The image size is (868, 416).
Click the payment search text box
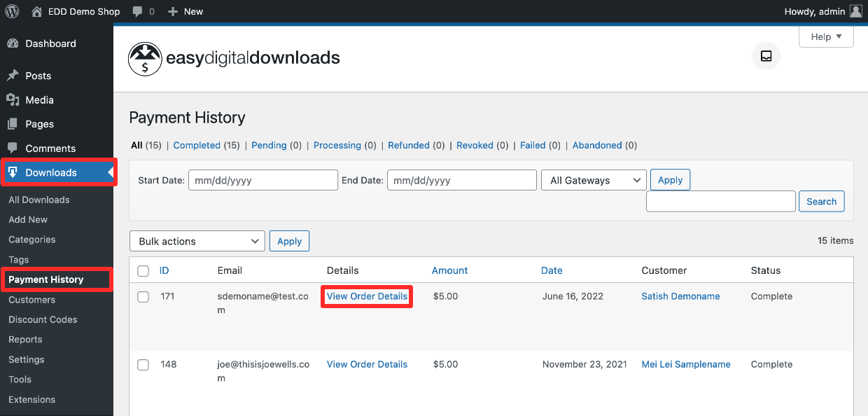coord(721,202)
